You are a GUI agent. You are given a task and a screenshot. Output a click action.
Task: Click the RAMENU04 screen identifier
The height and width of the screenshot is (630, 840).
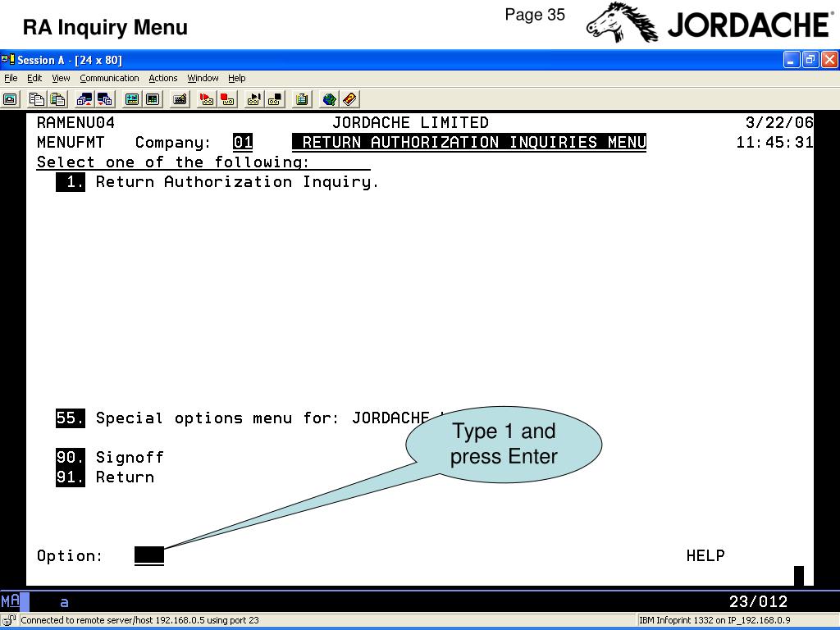pos(75,123)
